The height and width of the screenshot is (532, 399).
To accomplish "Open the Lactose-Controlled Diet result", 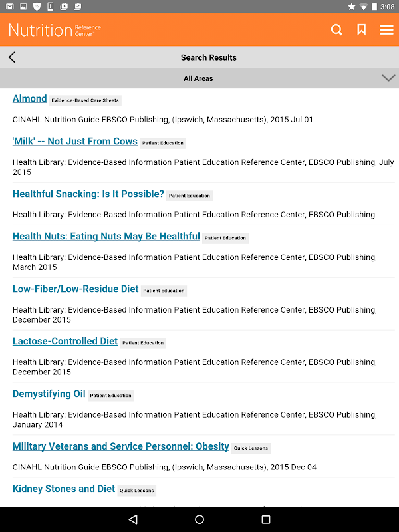I will coord(65,342).
